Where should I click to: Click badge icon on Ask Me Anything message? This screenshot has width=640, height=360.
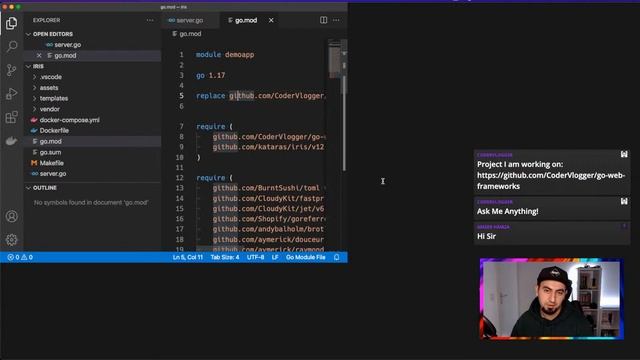624,201
